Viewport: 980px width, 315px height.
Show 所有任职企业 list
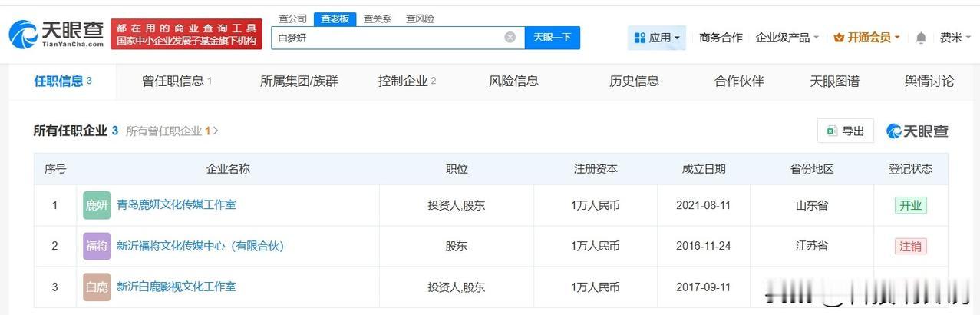click(75, 131)
